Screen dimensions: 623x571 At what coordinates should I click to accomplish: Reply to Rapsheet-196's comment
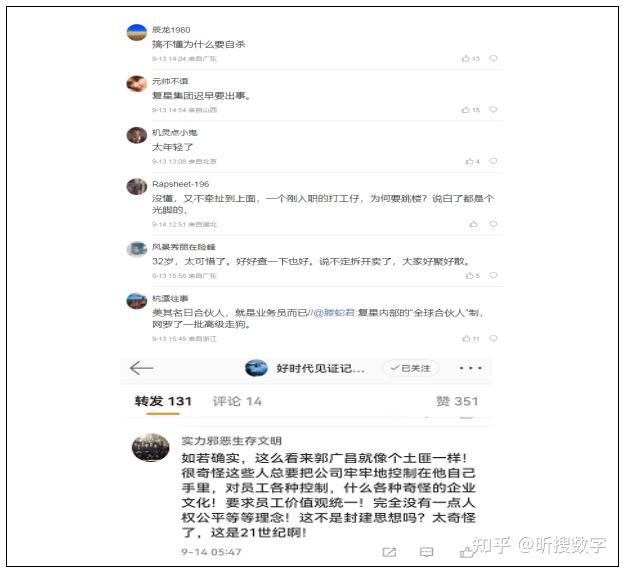pyautogui.click(x=493, y=224)
